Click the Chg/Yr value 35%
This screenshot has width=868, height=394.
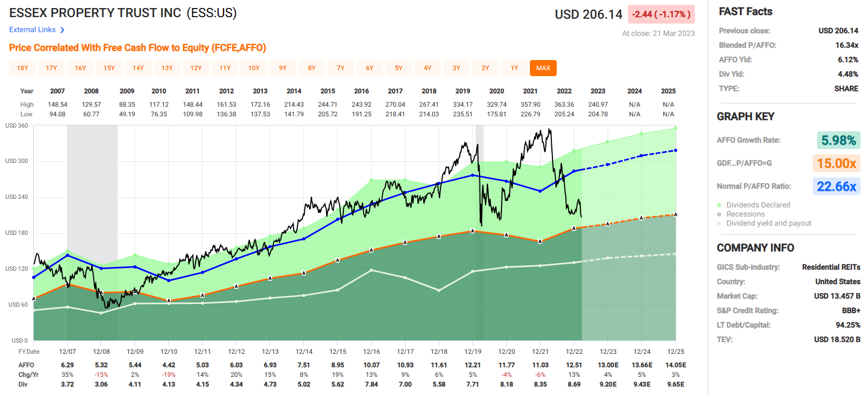click(68, 375)
